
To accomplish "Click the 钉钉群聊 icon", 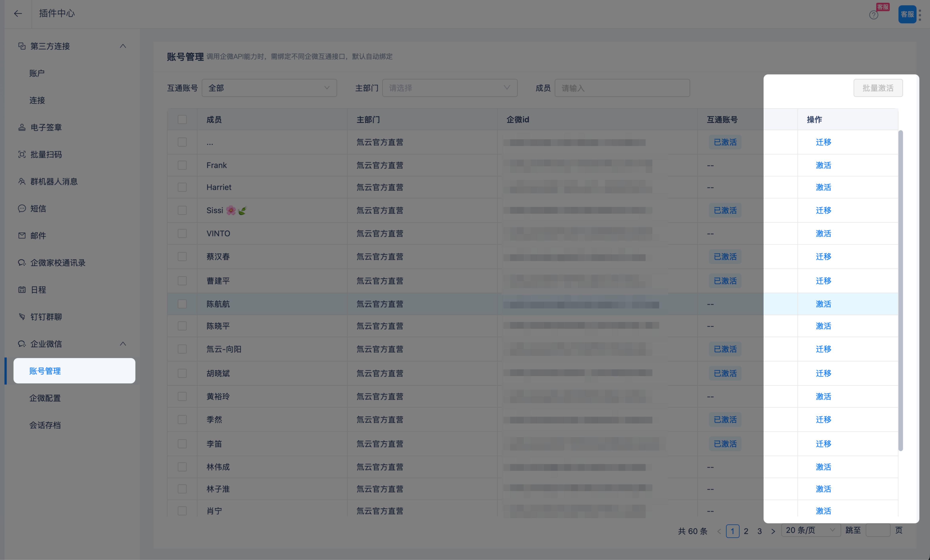I will point(22,317).
